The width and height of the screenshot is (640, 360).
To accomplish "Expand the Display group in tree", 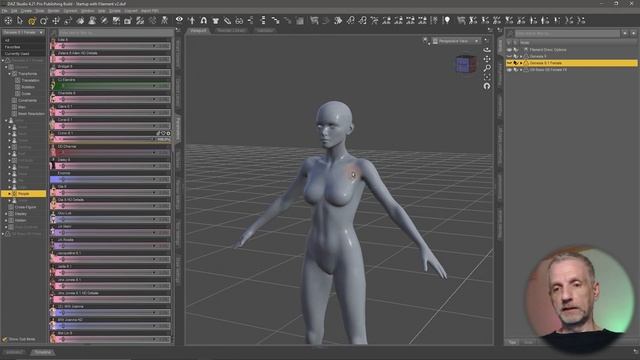I will pyautogui.click(x=6, y=213).
